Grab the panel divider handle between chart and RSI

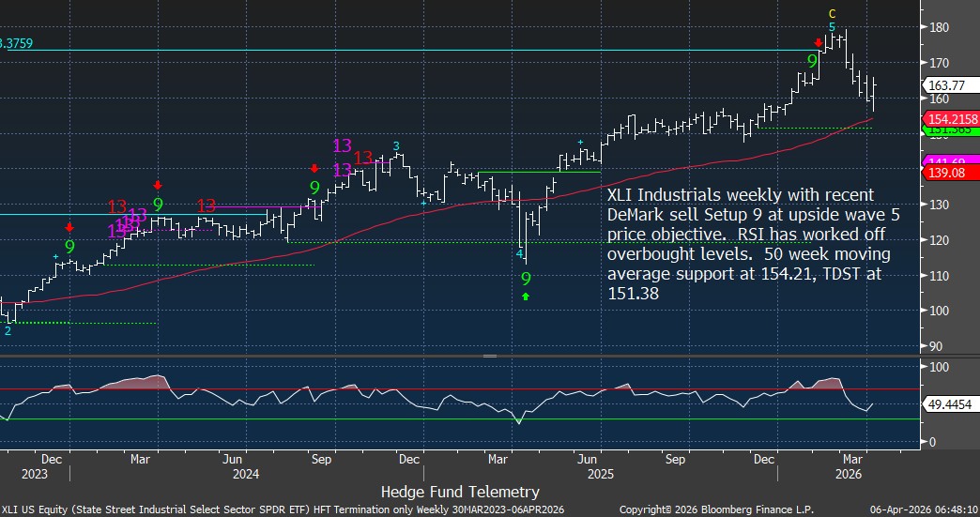(489, 357)
